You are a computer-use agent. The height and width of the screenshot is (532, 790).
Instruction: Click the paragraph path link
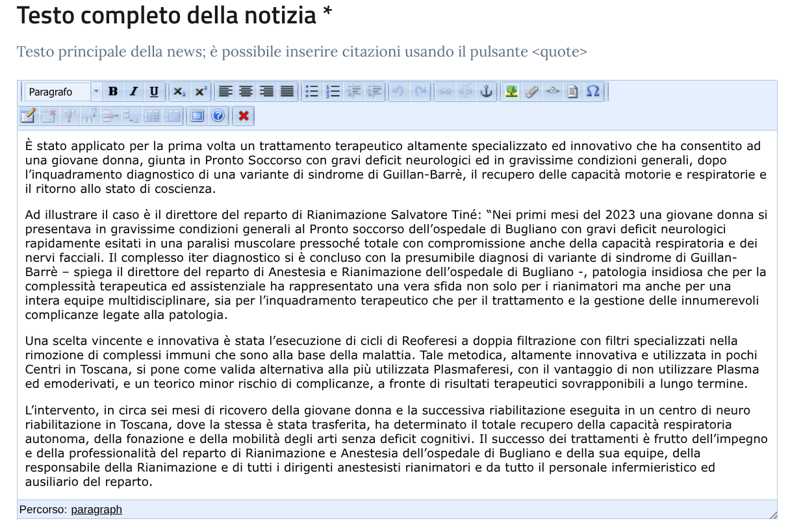pyautogui.click(x=96, y=509)
